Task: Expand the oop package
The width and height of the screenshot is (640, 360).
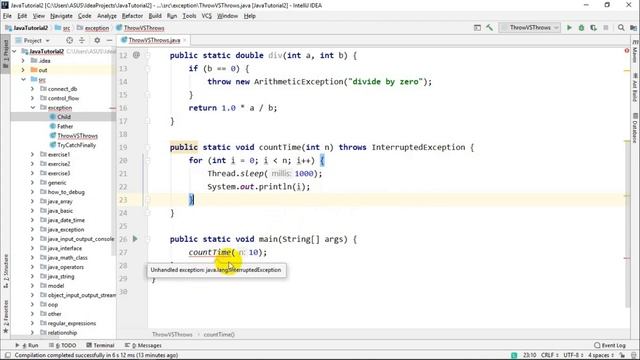Action: tap(33, 304)
